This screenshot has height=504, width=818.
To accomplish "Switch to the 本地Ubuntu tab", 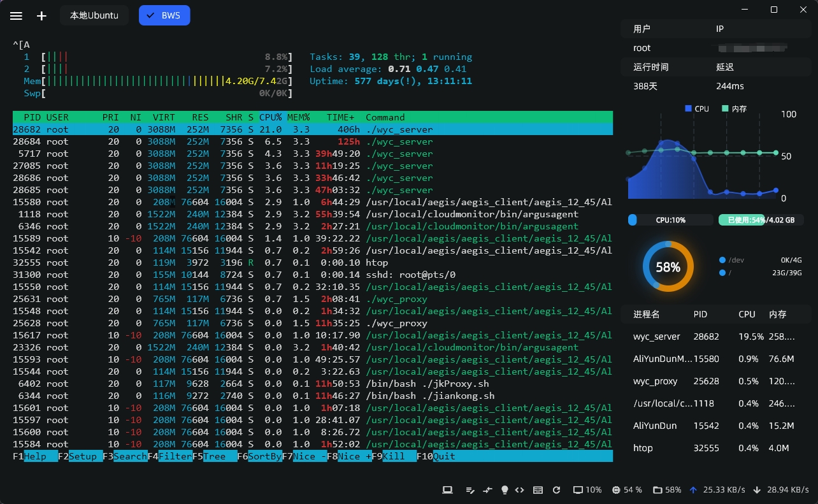I will click(94, 15).
